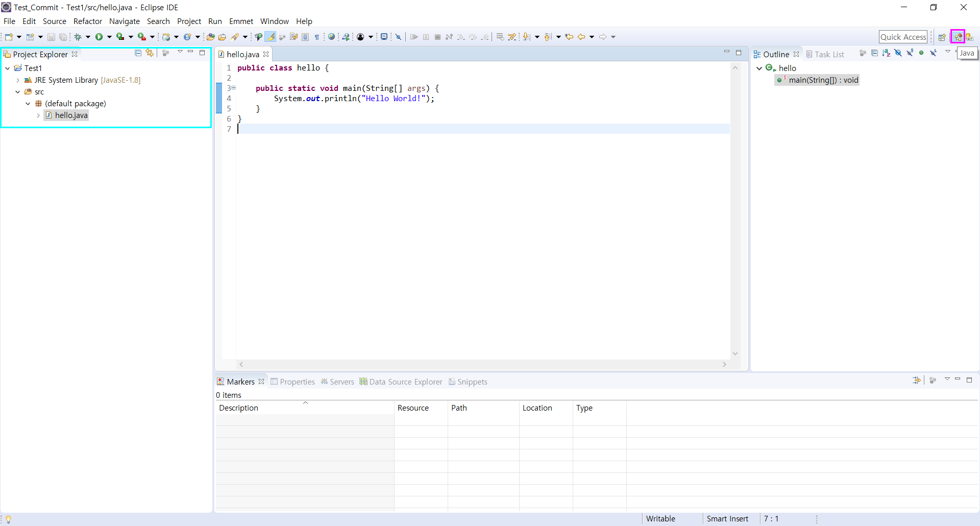Collapse the Test1 project tree node
The width and height of the screenshot is (980, 526).
pos(8,68)
